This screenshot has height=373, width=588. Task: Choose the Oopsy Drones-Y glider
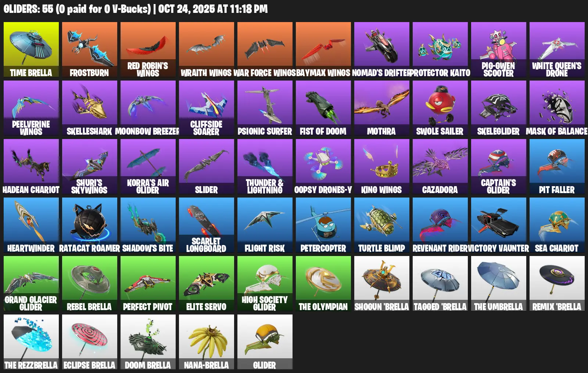pyautogui.click(x=323, y=166)
